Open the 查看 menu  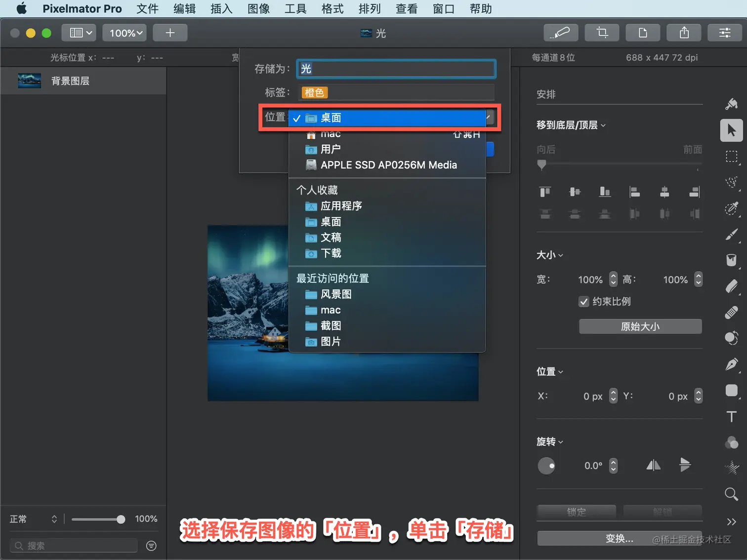[407, 9]
